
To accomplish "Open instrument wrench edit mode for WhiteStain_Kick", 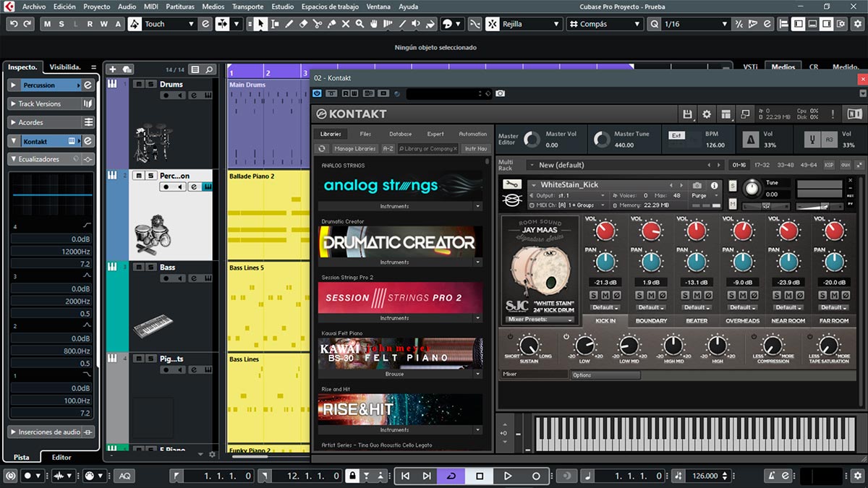I will click(x=511, y=184).
